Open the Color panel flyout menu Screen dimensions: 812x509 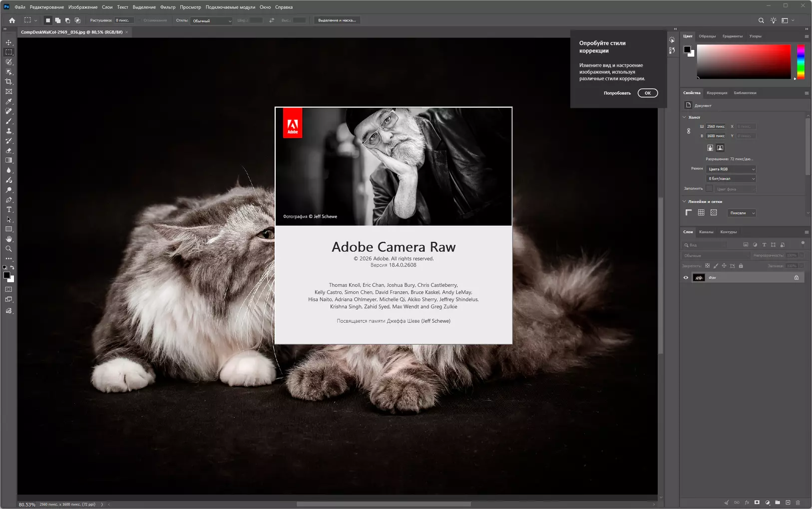pos(807,36)
